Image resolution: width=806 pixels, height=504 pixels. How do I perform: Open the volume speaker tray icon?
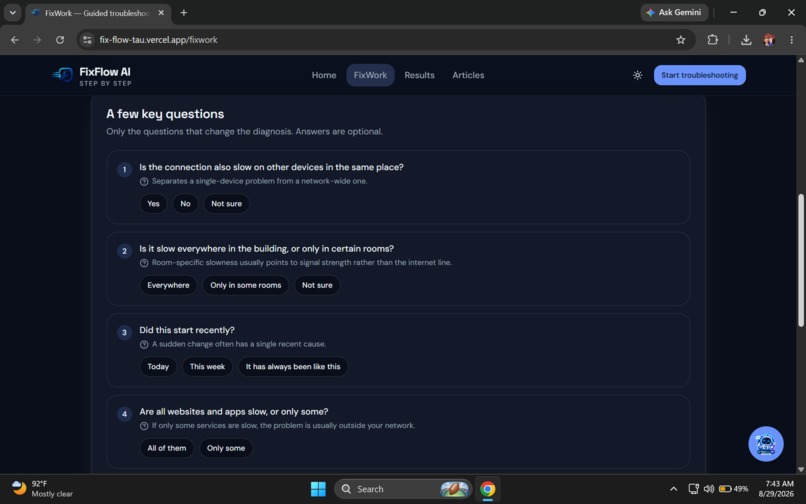coord(709,489)
